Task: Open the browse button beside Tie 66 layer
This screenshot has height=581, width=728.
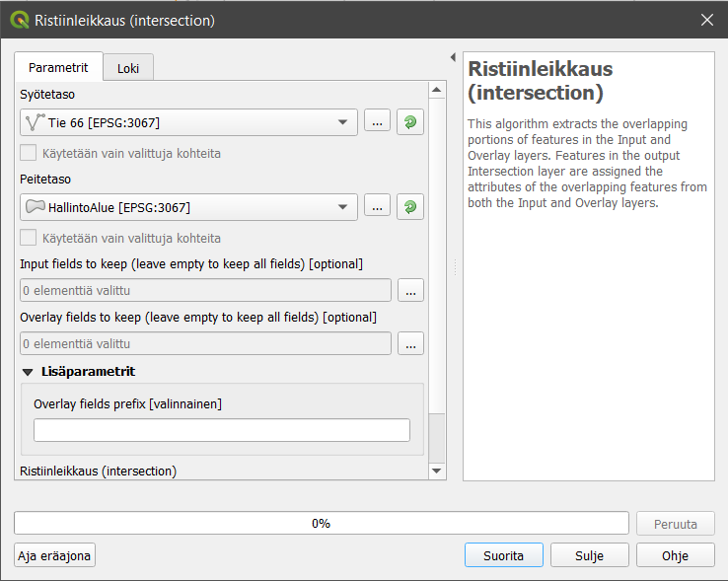Action: click(x=377, y=122)
